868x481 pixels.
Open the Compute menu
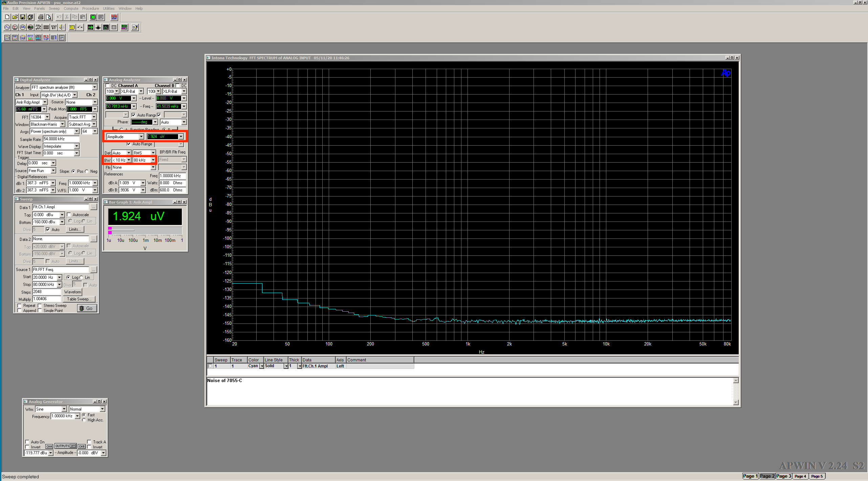click(x=71, y=8)
